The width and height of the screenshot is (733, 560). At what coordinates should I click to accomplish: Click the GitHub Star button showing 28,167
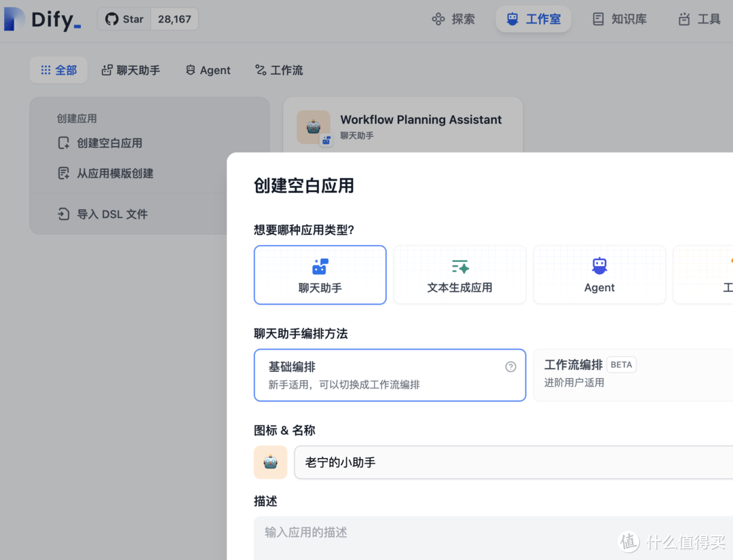pos(148,19)
